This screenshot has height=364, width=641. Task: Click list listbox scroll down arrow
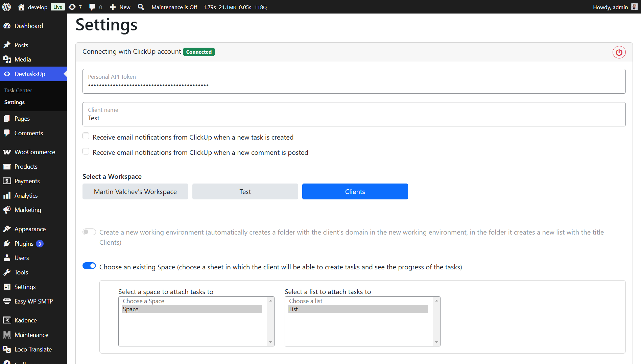436,342
